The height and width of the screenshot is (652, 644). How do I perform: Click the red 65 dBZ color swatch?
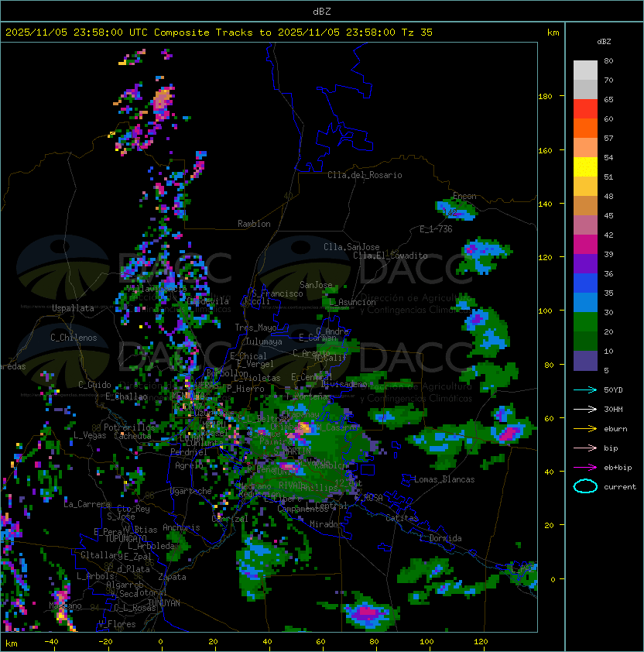585,109
